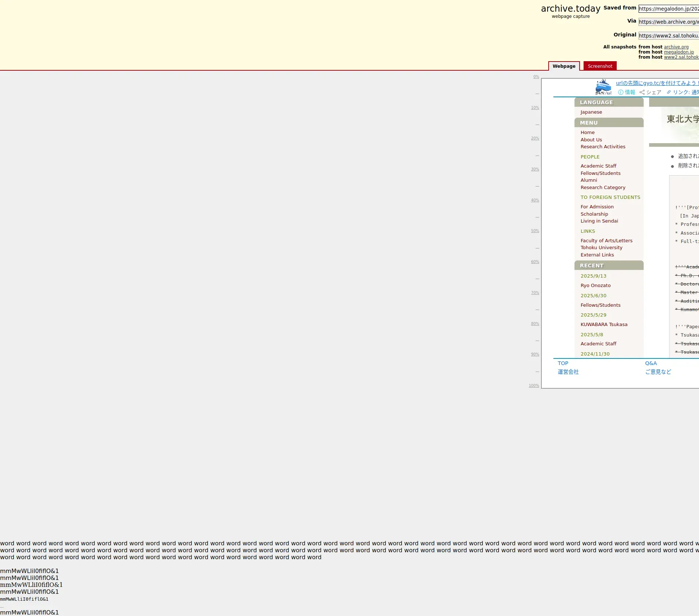Image resolution: width=699 pixels, height=616 pixels.
Task: Open Academic Staff under PEOPLE
Action: click(598, 166)
